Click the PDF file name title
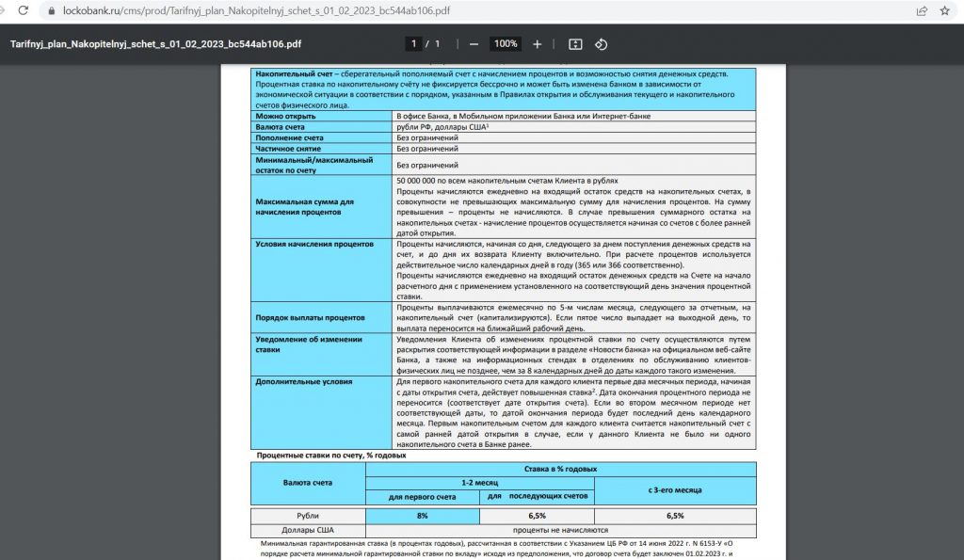Screen dimensions: 964x560 pos(155,44)
